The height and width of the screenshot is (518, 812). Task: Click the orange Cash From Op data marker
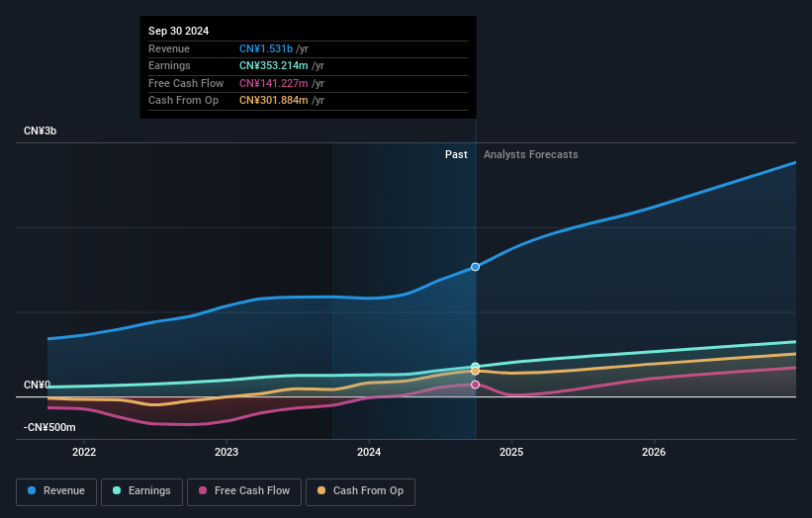click(x=476, y=372)
